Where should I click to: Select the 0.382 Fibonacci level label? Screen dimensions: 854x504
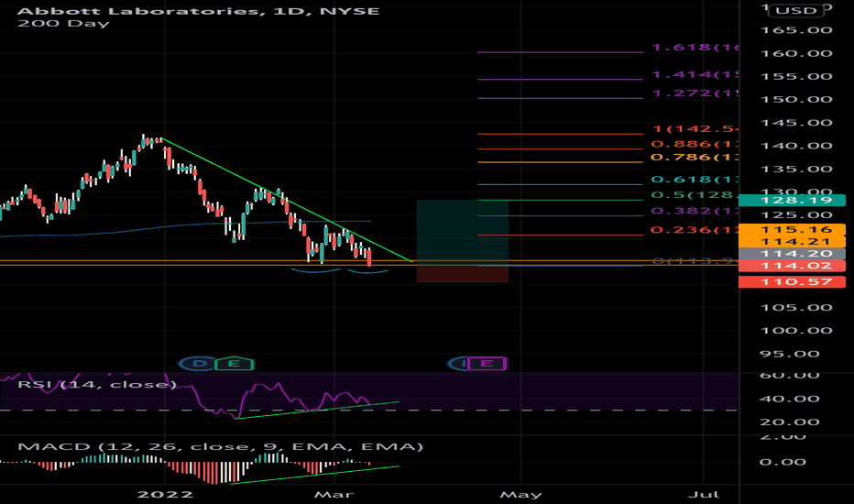[x=695, y=211]
